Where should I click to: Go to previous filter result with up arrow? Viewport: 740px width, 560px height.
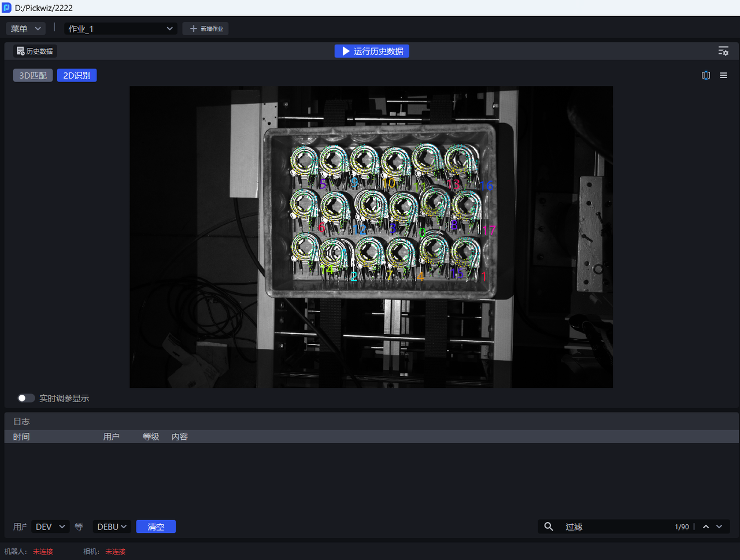(705, 526)
